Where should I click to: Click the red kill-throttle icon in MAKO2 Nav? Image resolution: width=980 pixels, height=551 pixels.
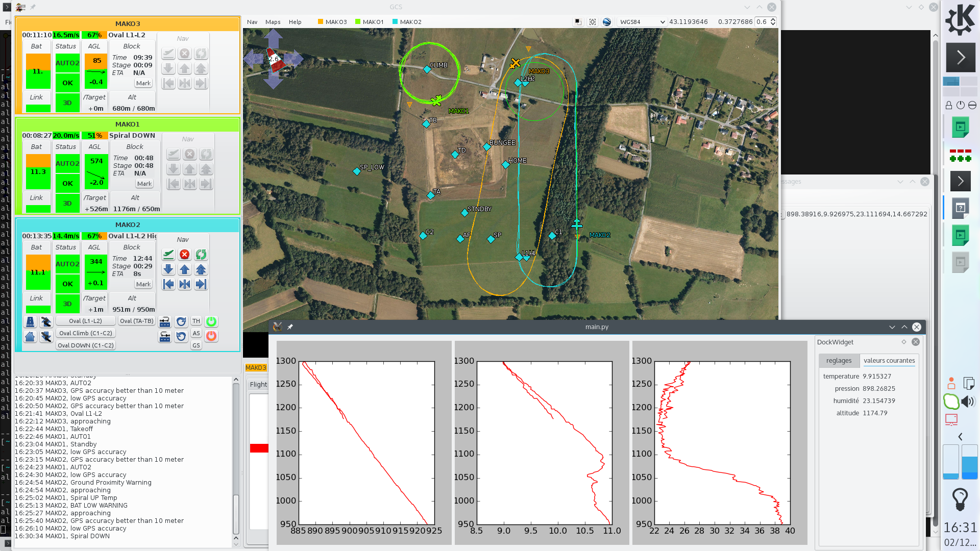point(185,254)
